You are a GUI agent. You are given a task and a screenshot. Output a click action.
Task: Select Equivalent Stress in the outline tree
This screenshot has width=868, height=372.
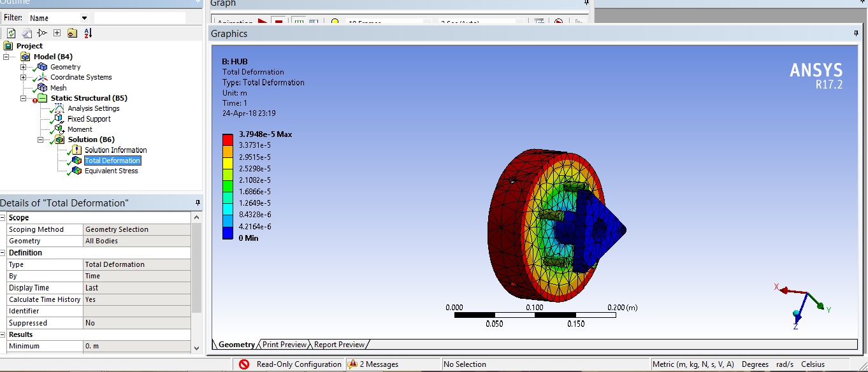click(111, 171)
